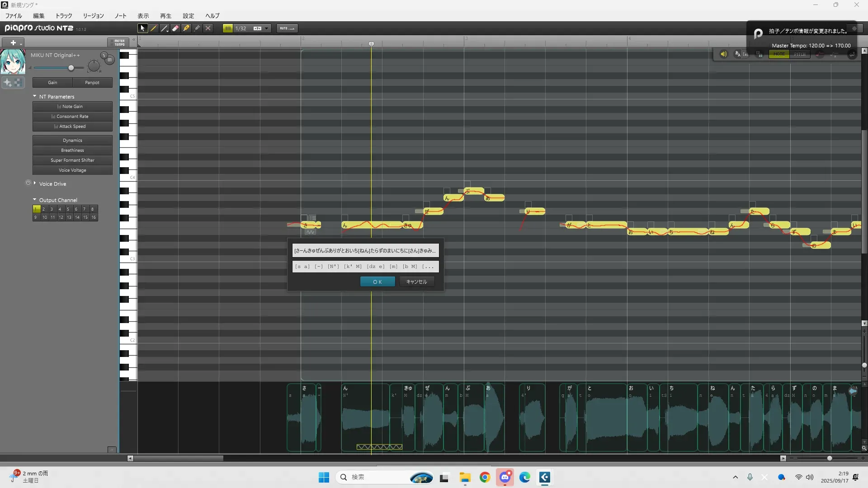Select the pencil draw tool
Image resolution: width=868 pixels, height=488 pixels.
[x=154, y=28]
